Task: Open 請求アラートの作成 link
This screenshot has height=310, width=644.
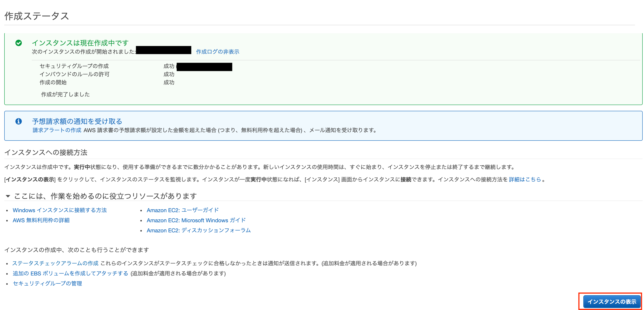Action: pos(57,130)
